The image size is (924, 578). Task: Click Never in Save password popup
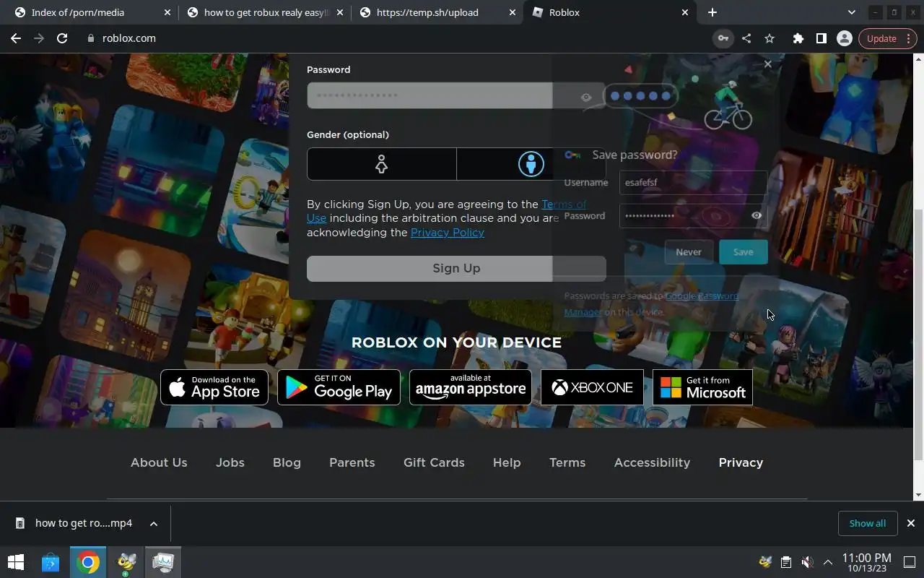689,252
